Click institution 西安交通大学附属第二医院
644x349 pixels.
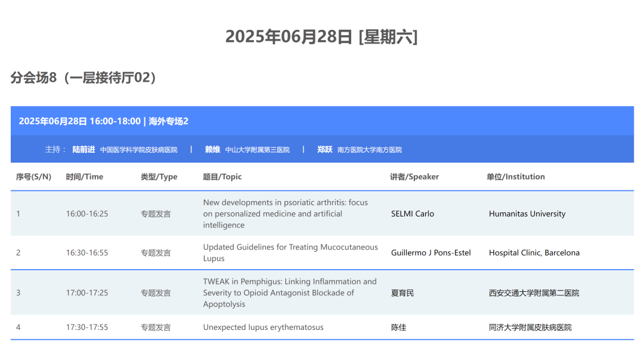point(534,293)
